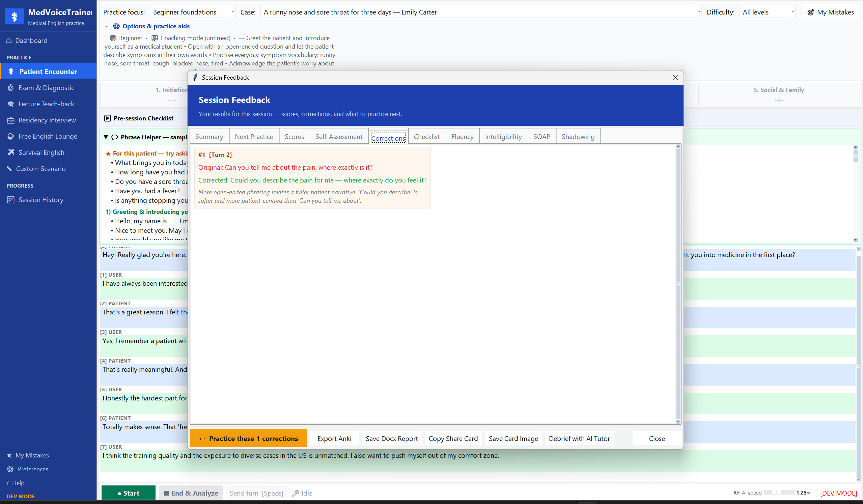Viewport: 863px width, 504px height.
Task: Open the SOAP tab
Action: pyautogui.click(x=541, y=136)
